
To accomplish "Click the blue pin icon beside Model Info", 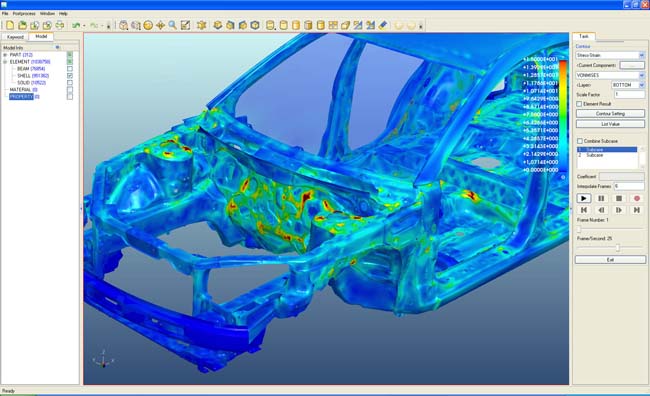I will [58, 48].
